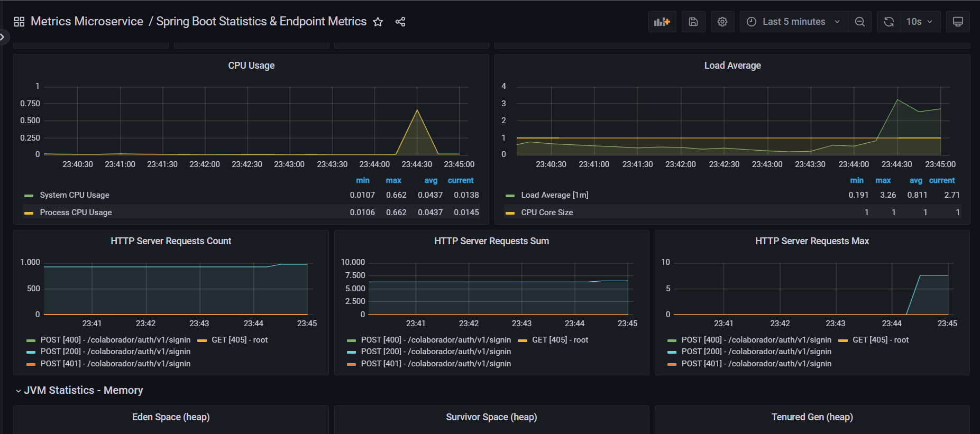The height and width of the screenshot is (434, 980).
Task: Cycle view mode with monitor icon
Action: (957, 22)
